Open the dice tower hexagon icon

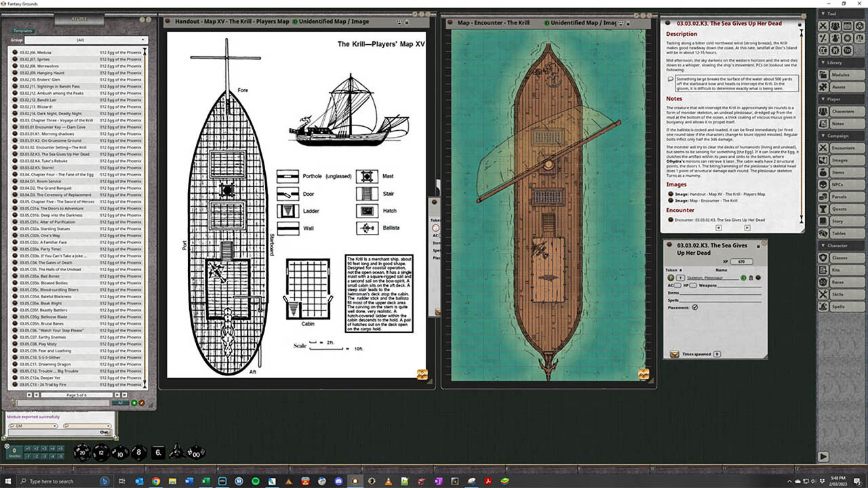860,26
